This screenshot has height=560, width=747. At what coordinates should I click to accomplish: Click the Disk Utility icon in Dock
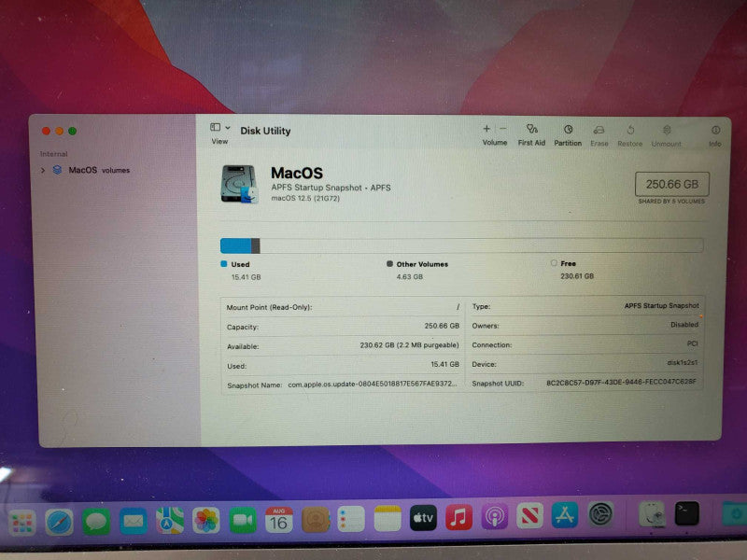[652, 514]
